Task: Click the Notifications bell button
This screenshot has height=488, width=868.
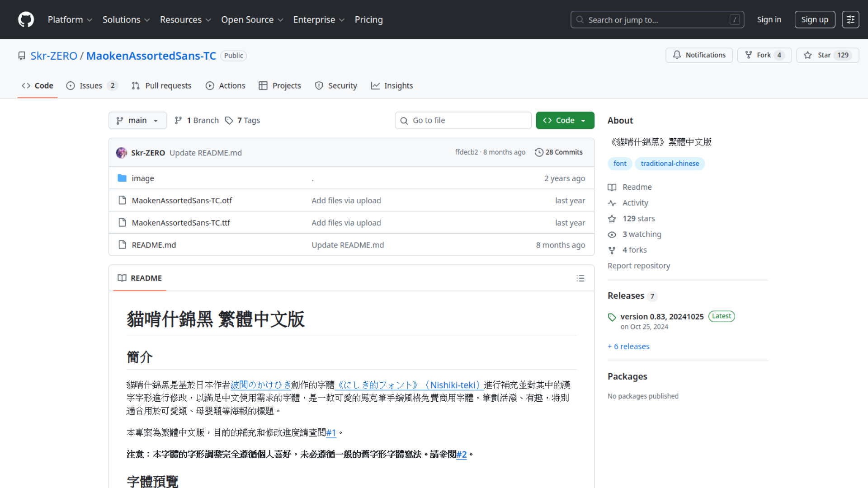Action: click(x=699, y=55)
